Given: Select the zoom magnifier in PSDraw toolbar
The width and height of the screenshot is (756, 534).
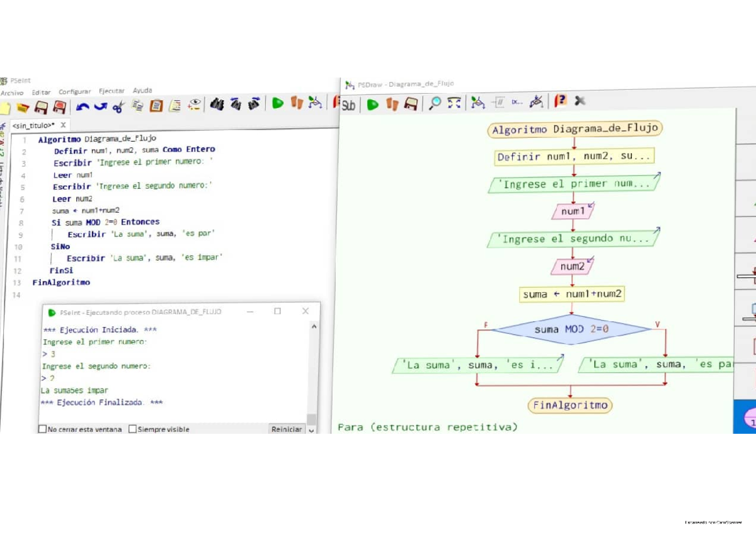Looking at the screenshot, I should pyautogui.click(x=435, y=104).
